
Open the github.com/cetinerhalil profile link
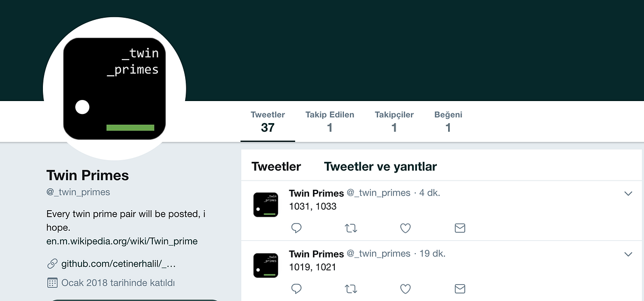click(x=119, y=264)
